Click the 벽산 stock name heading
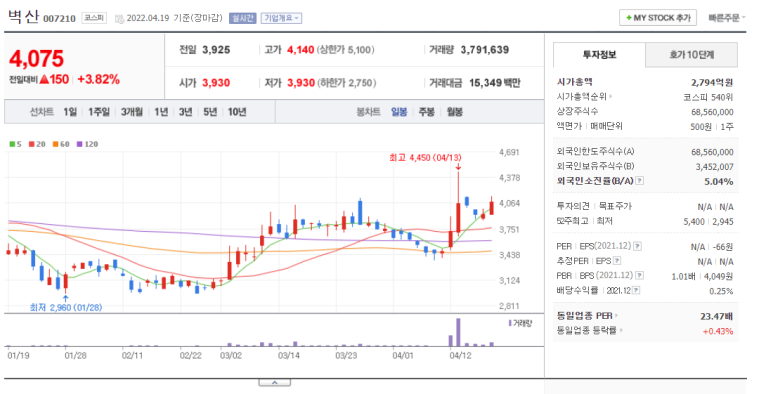 [x=23, y=17]
